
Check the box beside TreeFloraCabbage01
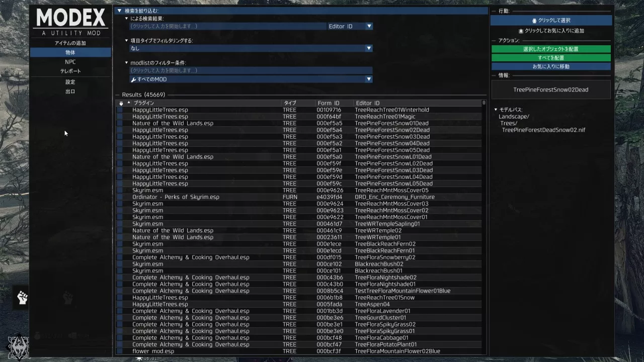pos(120,338)
